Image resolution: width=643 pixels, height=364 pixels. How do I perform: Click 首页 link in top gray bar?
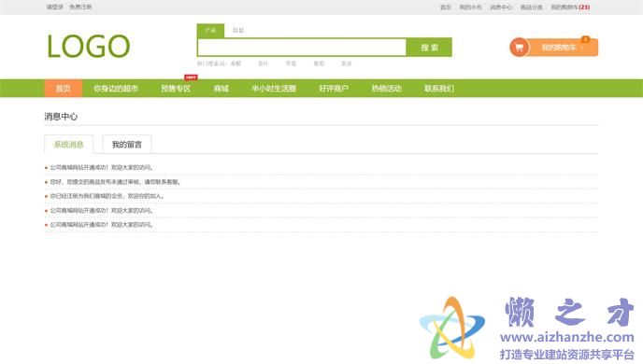[446, 7]
